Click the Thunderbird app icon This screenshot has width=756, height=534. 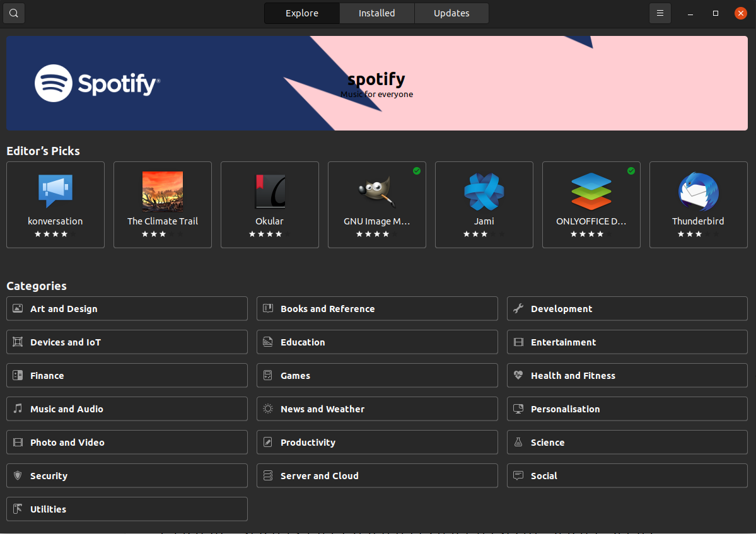click(698, 191)
